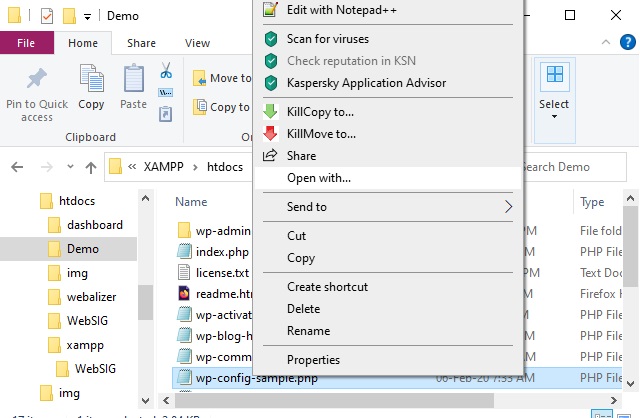The width and height of the screenshot is (640, 418).
Task: Click chevron after XAMPP in address bar
Action: click(x=195, y=167)
